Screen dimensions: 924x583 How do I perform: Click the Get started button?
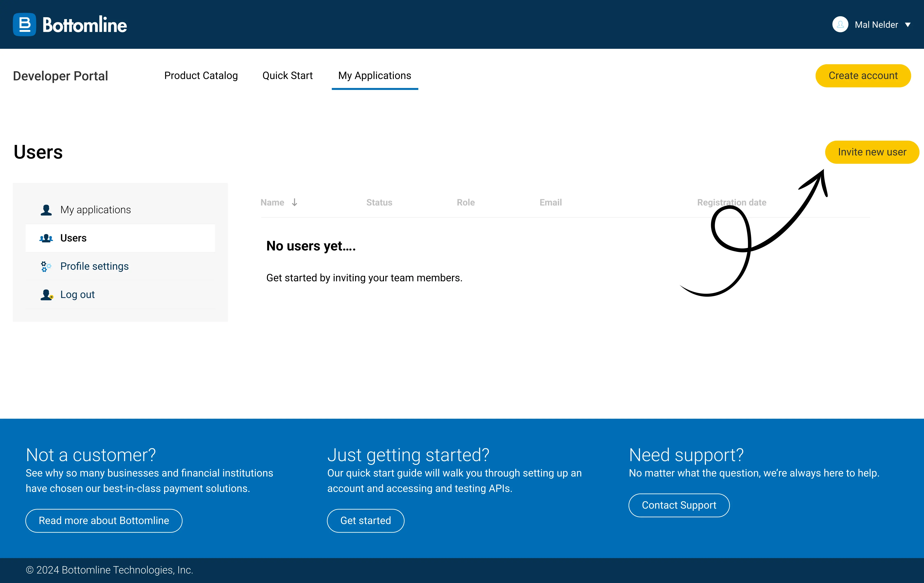[x=365, y=521]
